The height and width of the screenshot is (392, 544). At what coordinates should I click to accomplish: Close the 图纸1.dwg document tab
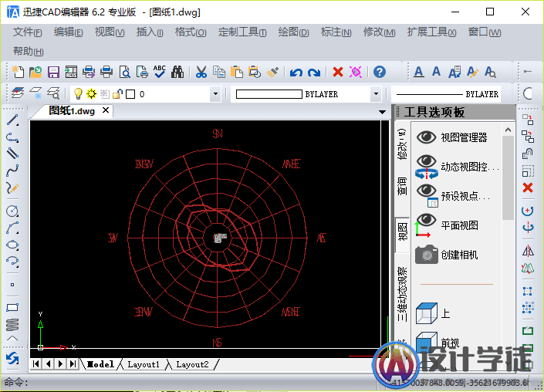[x=106, y=110]
